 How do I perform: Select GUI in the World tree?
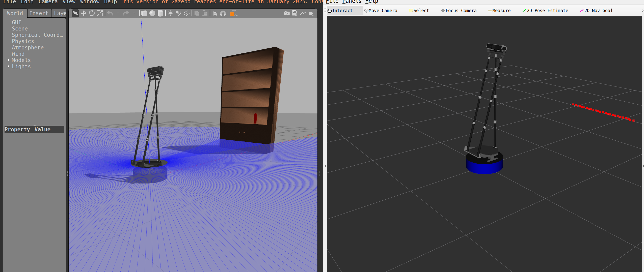tap(16, 22)
